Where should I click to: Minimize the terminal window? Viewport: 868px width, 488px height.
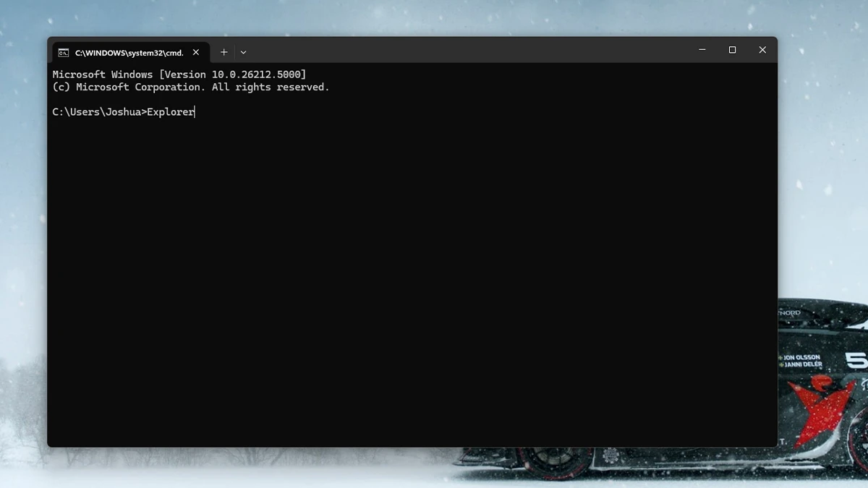coord(702,50)
